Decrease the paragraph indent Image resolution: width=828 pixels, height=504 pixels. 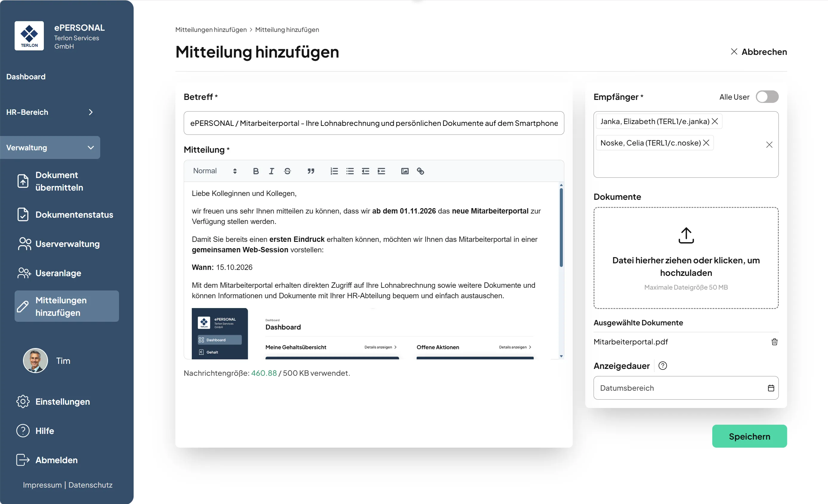click(366, 171)
